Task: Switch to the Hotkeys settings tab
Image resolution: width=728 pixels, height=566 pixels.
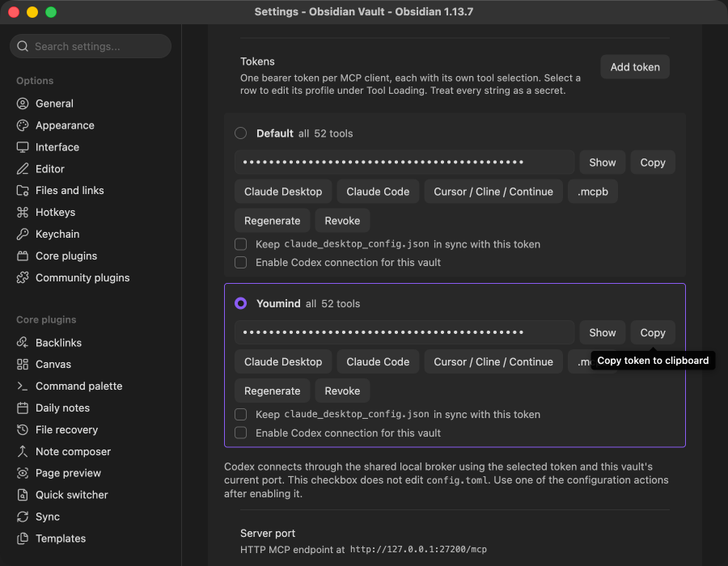Action: [x=55, y=212]
